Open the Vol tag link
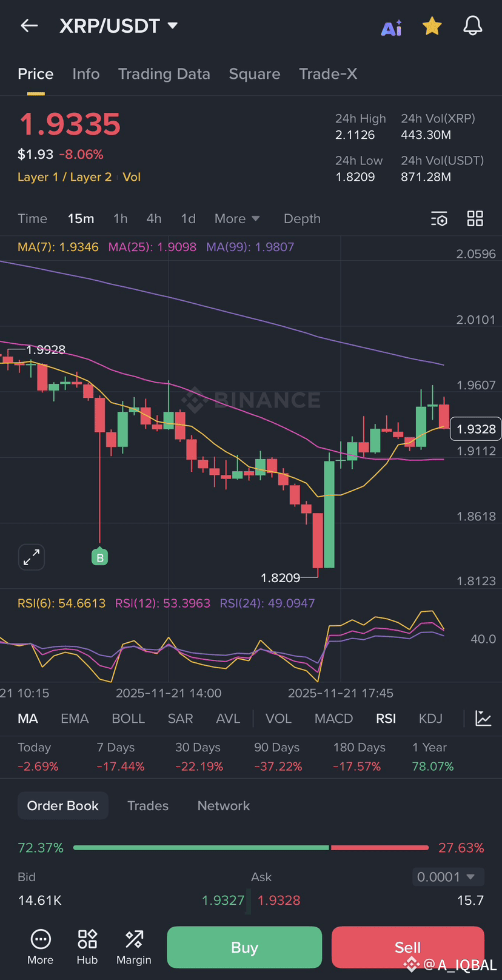This screenshot has width=502, height=980. pos(132,177)
